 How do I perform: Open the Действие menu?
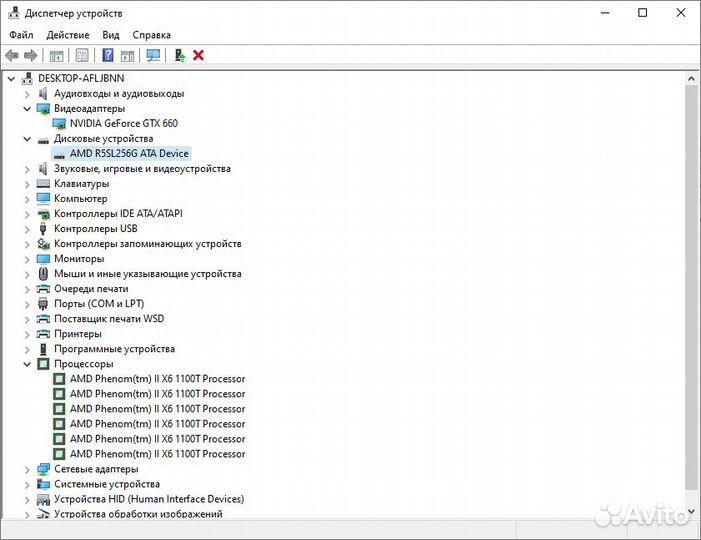tap(68, 35)
